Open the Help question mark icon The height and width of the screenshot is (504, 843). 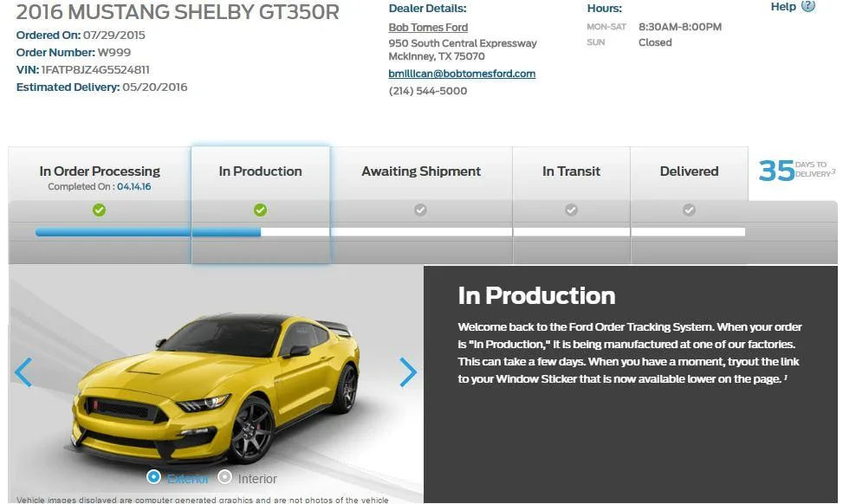tap(808, 6)
